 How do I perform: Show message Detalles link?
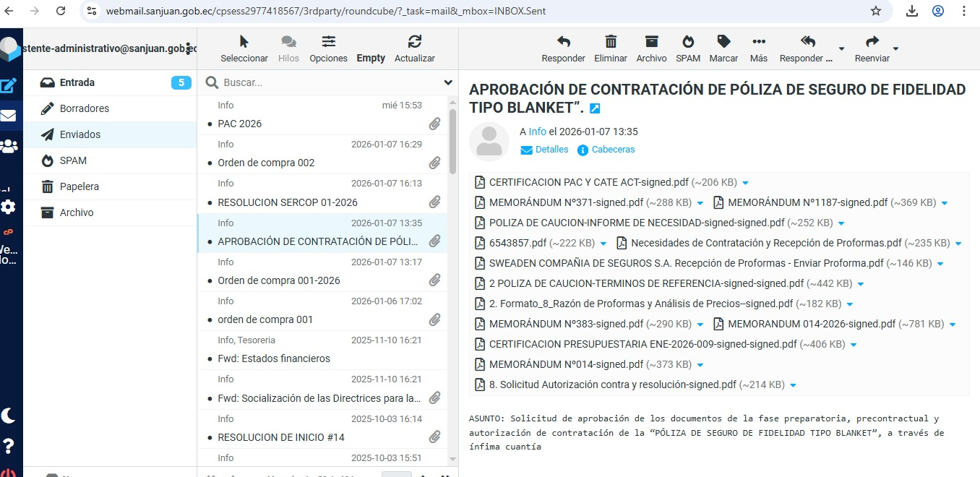tap(551, 150)
